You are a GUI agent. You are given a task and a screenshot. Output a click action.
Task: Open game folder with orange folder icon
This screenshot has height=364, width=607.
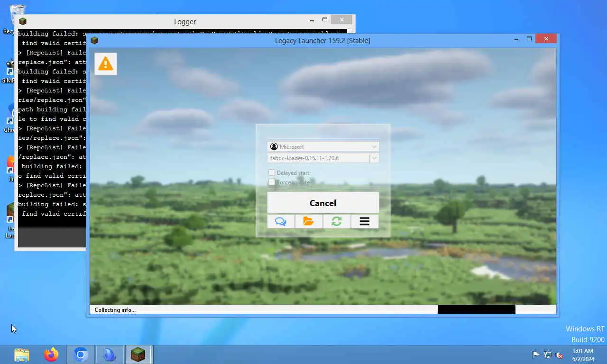tap(309, 221)
